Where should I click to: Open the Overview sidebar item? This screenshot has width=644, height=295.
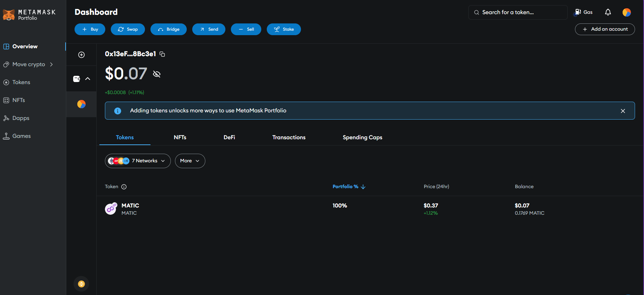pyautogui.click(x=25, y=47)
